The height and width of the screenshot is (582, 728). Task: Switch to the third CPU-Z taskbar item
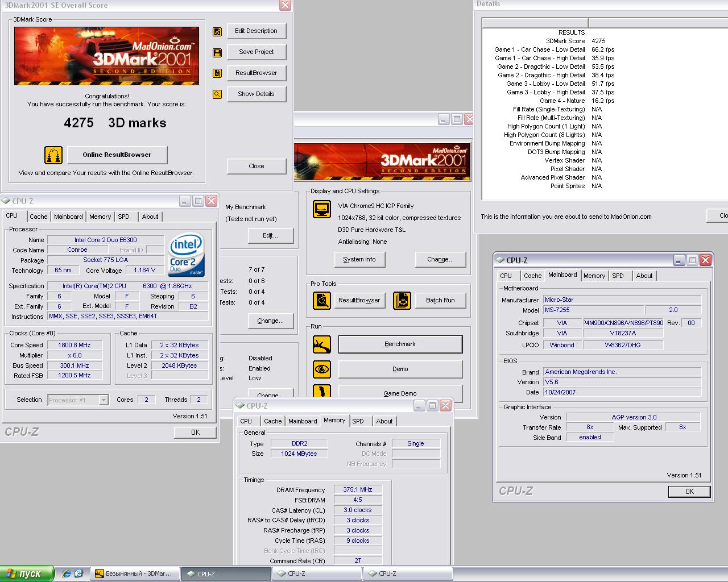(x=408, y=573)
